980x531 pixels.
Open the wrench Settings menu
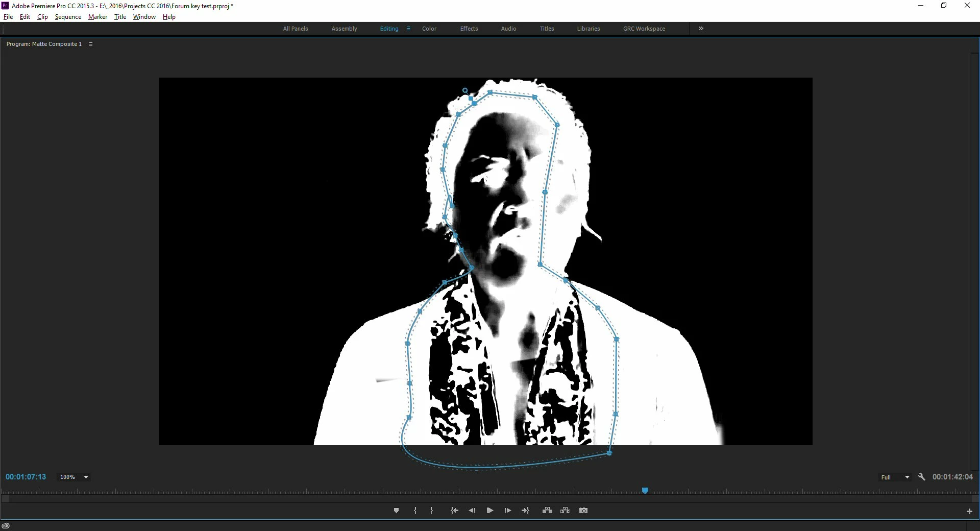922,477
